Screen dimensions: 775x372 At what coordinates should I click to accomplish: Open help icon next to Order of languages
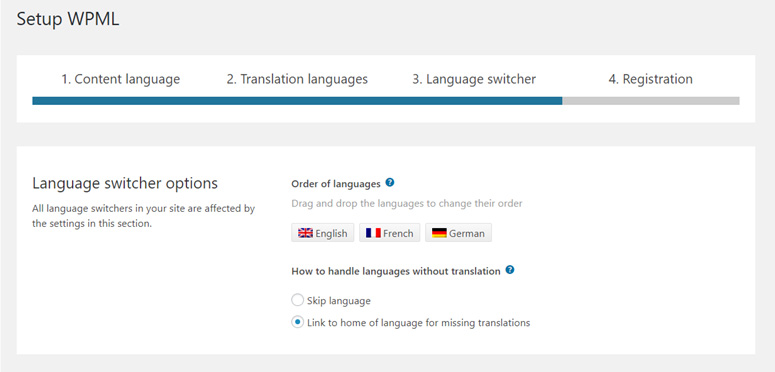389,183
